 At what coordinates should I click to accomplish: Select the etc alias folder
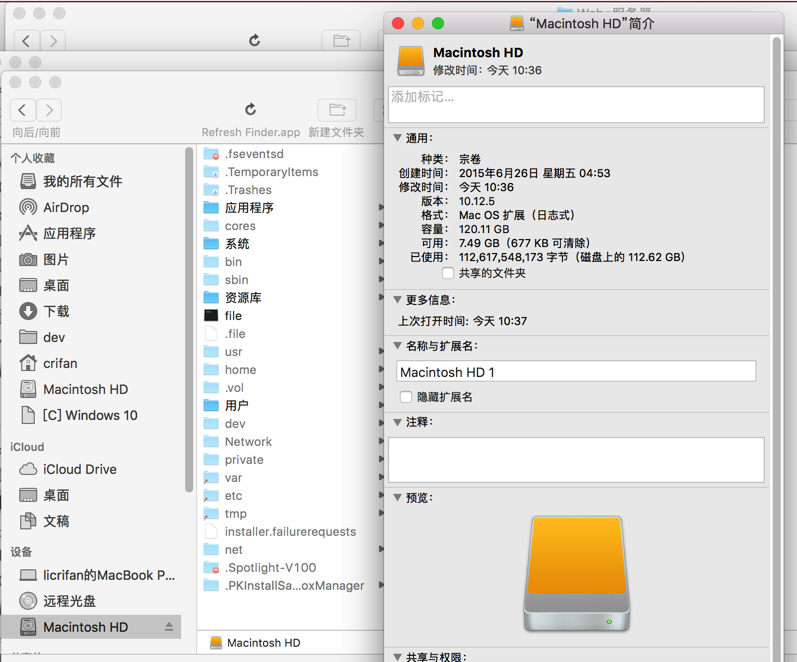pos(223,496)
